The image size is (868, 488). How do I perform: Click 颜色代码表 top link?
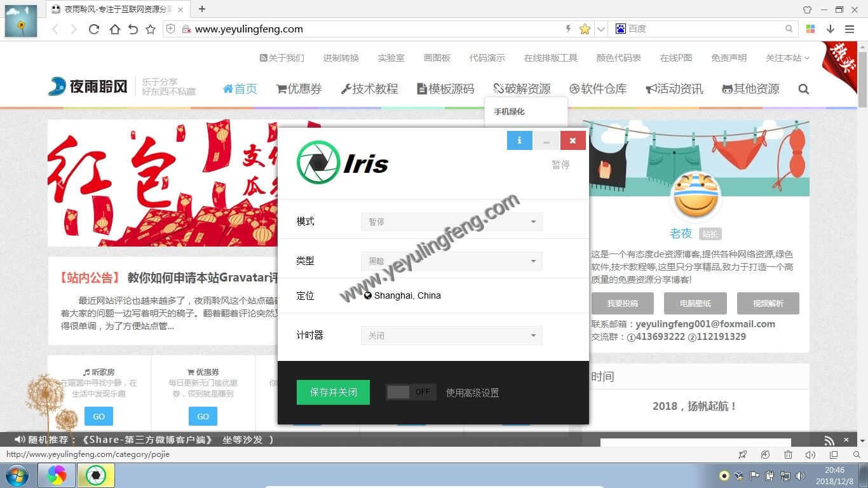click(x=618, y=58)
